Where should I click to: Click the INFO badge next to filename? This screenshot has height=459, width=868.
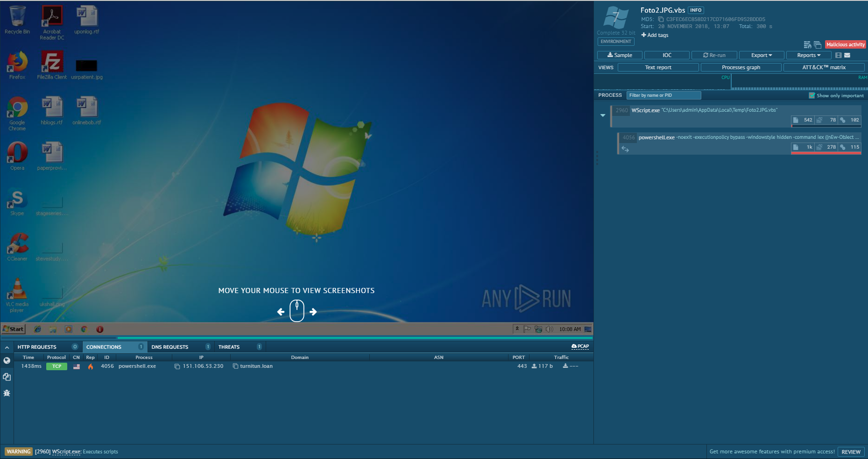[696, 10]
